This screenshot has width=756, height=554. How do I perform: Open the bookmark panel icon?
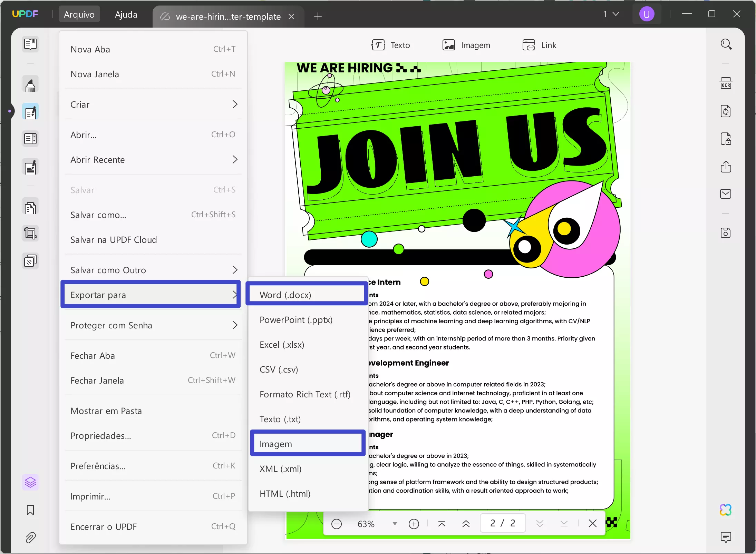30,510
